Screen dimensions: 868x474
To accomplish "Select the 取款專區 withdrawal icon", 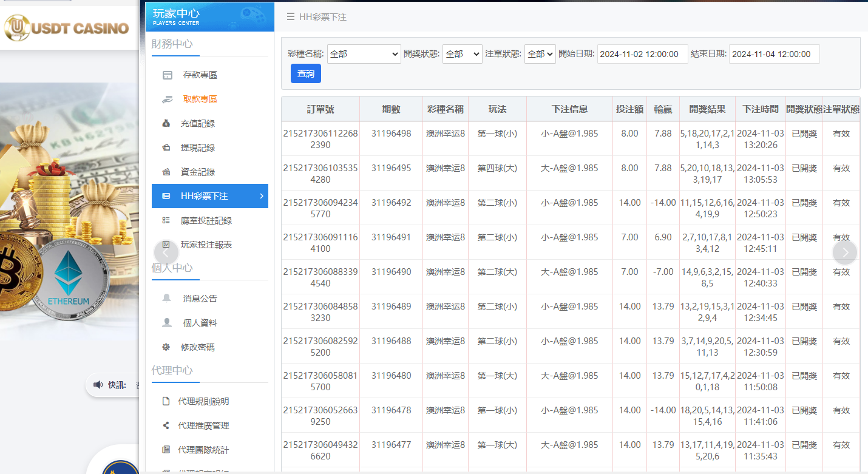I will tap(169, 99).
